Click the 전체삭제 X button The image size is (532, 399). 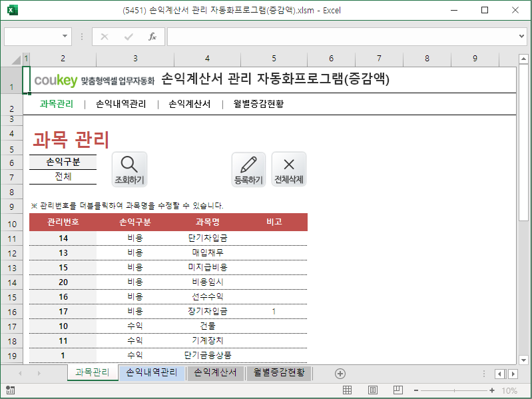(x=289, y=169)
